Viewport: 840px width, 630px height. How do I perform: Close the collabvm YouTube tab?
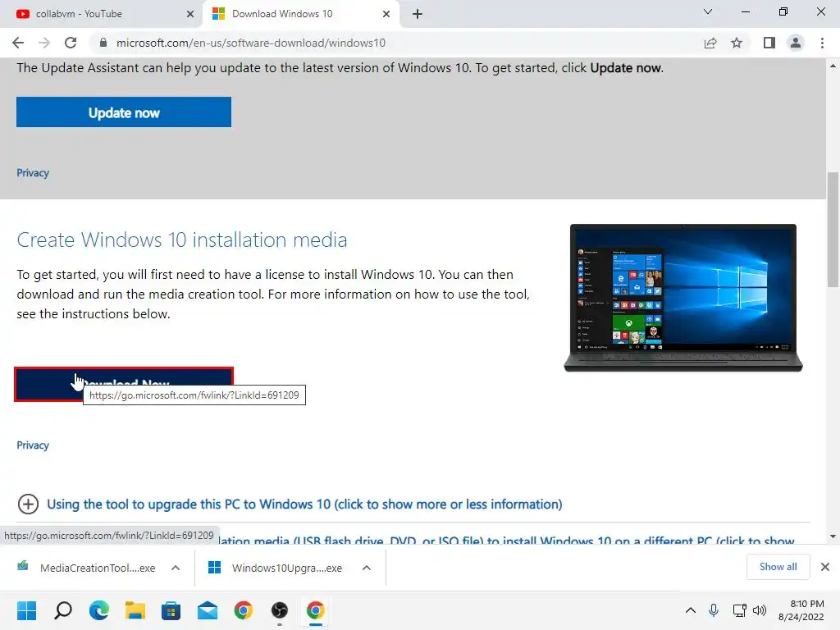(x=190, y=14)
